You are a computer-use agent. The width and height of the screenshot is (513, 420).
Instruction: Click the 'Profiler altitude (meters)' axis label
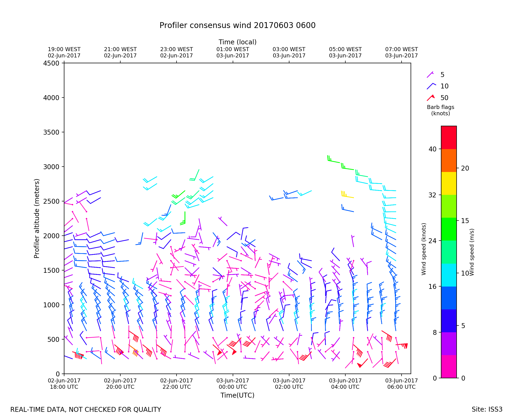point(37,218)
